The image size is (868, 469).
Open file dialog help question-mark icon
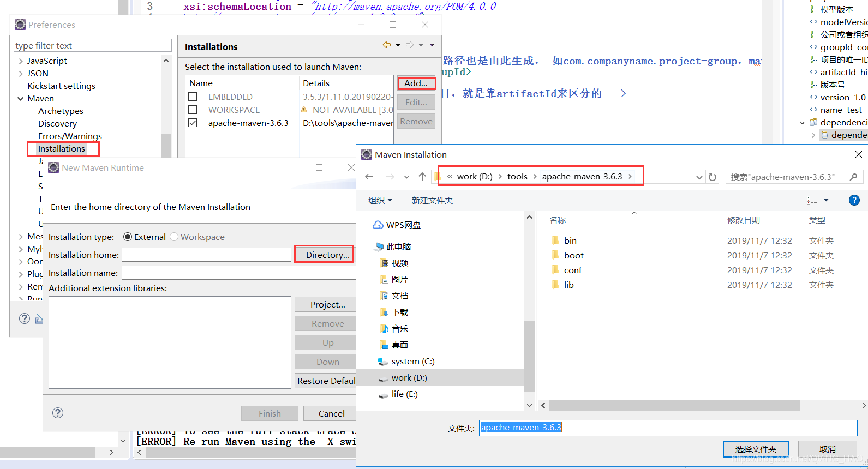click(x=854, y=200)
